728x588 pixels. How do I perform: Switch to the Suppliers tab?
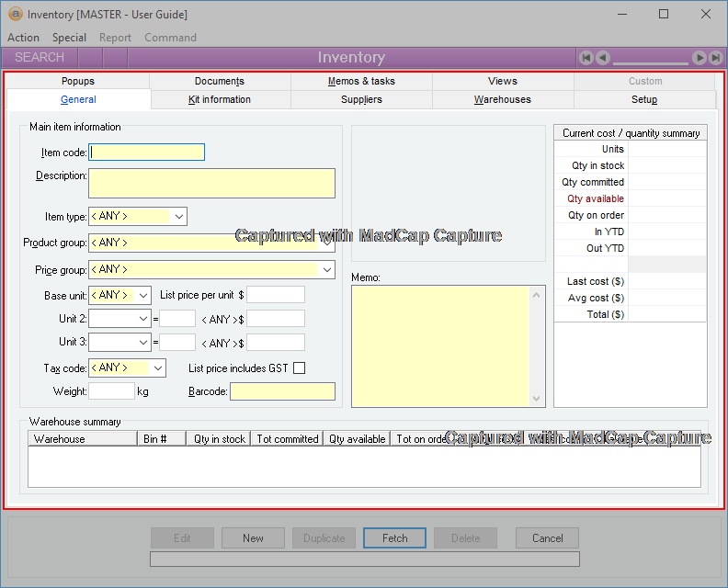[361, 99]
